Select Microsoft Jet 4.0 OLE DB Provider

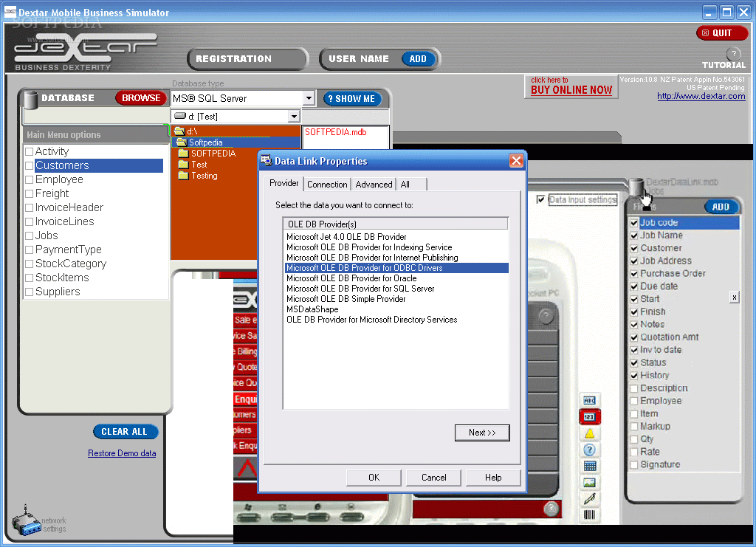[346, 237]
